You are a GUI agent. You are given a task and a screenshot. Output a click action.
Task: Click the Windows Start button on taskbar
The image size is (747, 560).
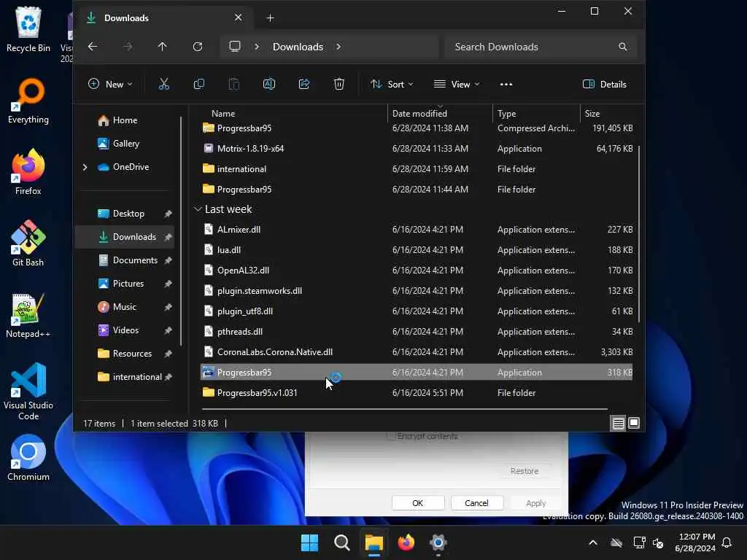tap(309, 542)
